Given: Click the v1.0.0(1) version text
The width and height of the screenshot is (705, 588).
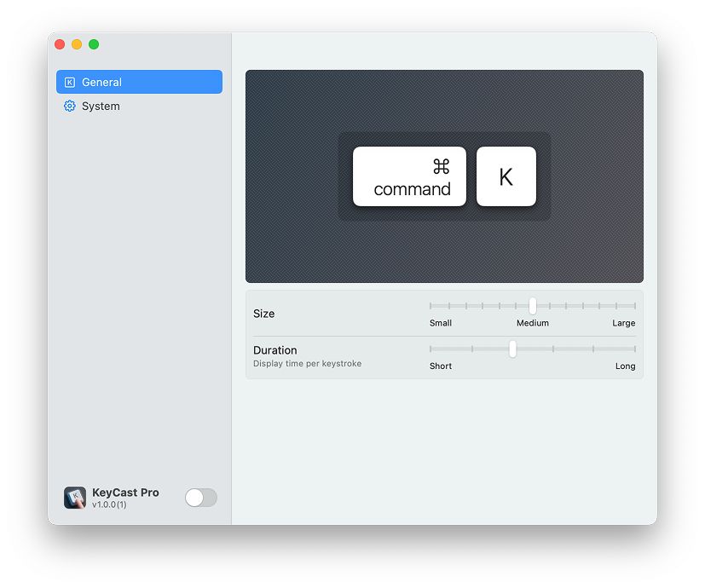Looking at the screenshot, I should tap(111, 503).
